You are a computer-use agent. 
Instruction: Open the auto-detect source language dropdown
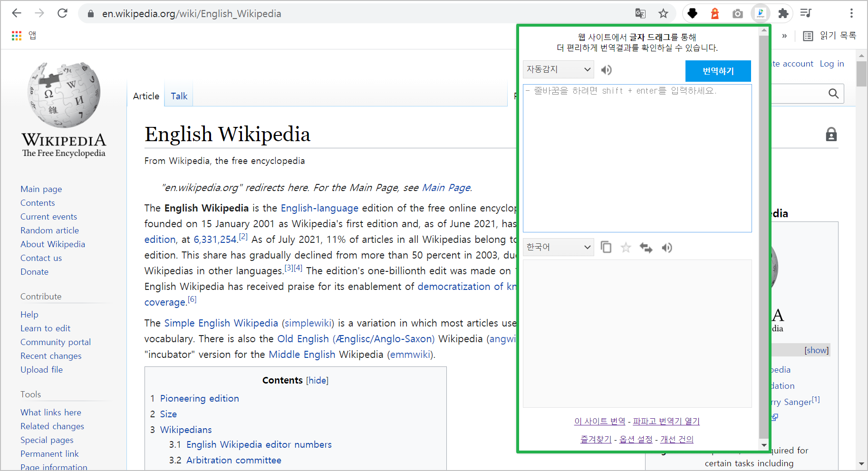tap(559, 69)
